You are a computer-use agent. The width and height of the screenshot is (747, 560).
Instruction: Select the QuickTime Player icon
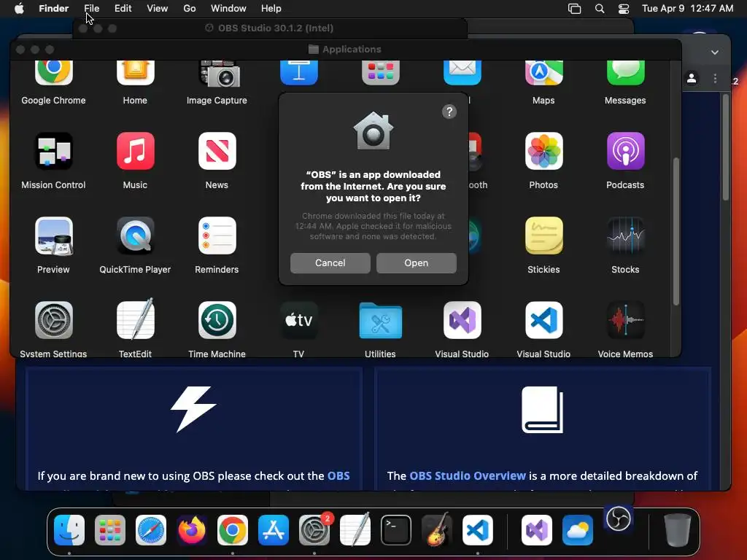pyautogui.click(x=135, y=236)
